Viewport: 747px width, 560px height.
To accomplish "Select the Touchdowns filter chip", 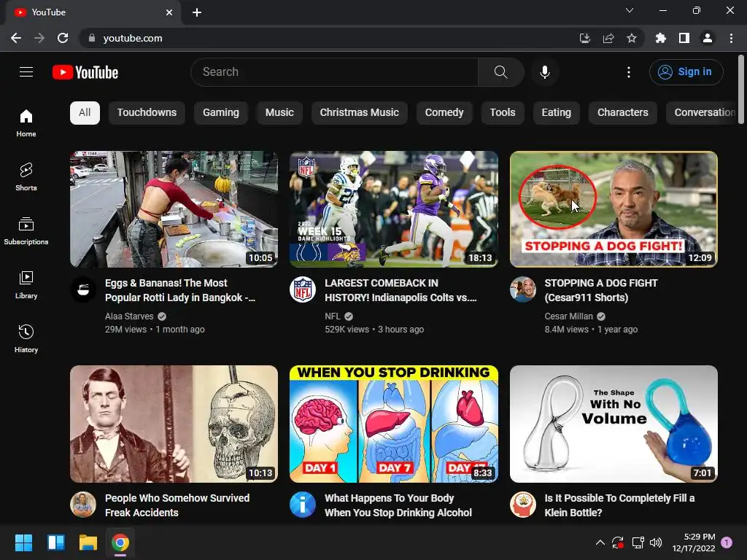I will [x=147, y=113].
